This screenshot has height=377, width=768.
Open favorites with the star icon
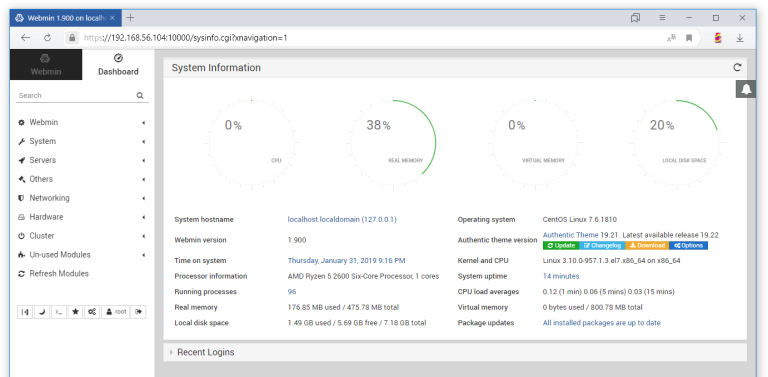[75, 312]
